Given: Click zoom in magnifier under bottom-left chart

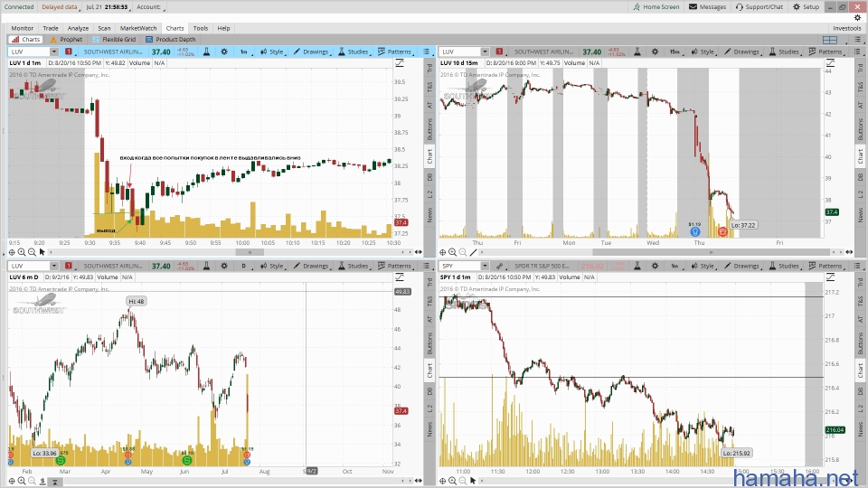Looking at the screenshot, I should pos(22,481).
